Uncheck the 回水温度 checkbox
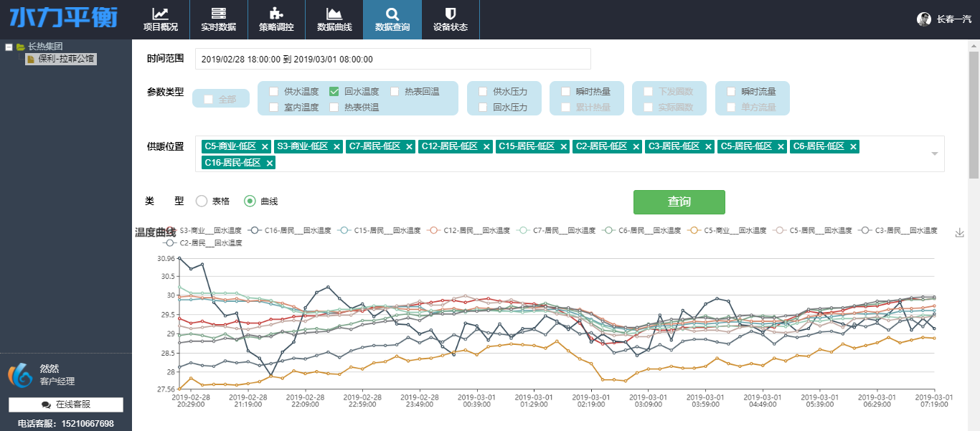The image size is (980, 431). [334, 92]
